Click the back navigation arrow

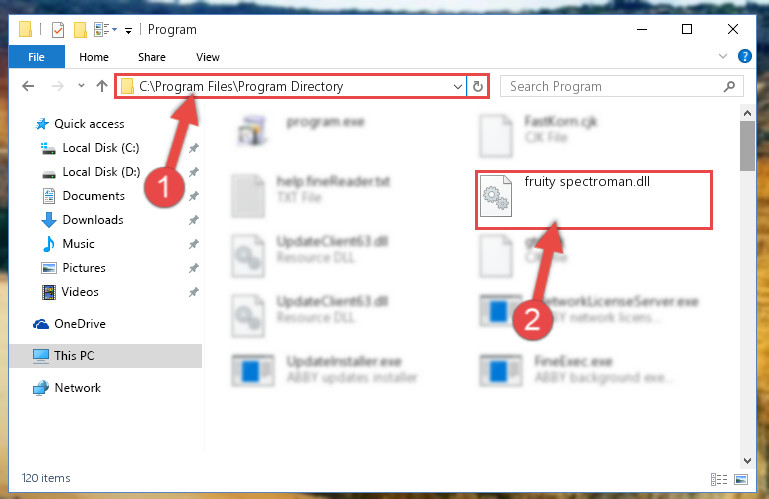[x=28, y=86]
